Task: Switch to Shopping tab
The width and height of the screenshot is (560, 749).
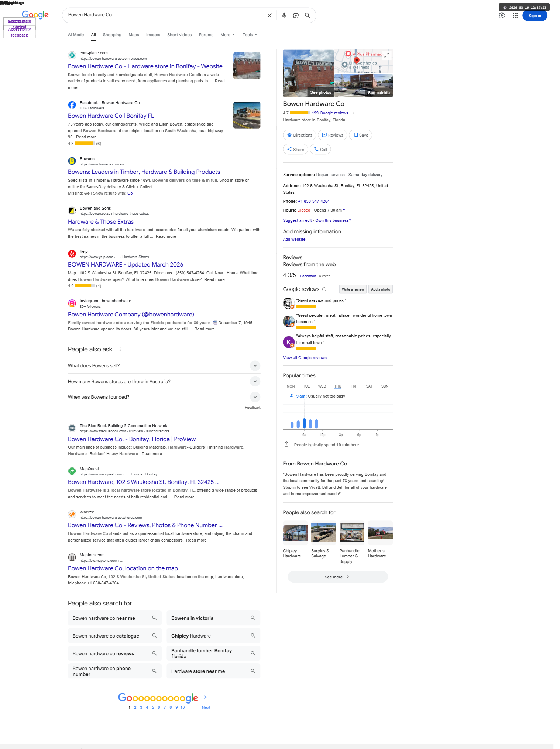Action: [x=112, y=35]
